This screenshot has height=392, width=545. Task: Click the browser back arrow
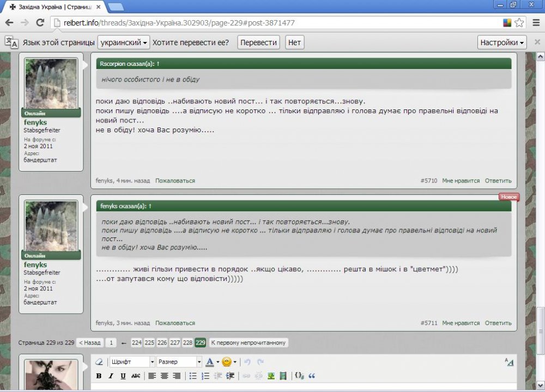click(9, 22)
